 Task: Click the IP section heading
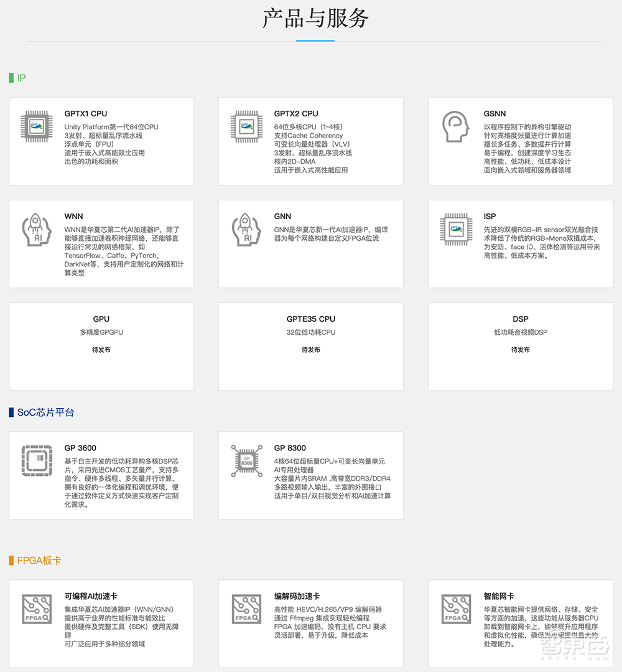pyautogui.click(x=18, y=78)
